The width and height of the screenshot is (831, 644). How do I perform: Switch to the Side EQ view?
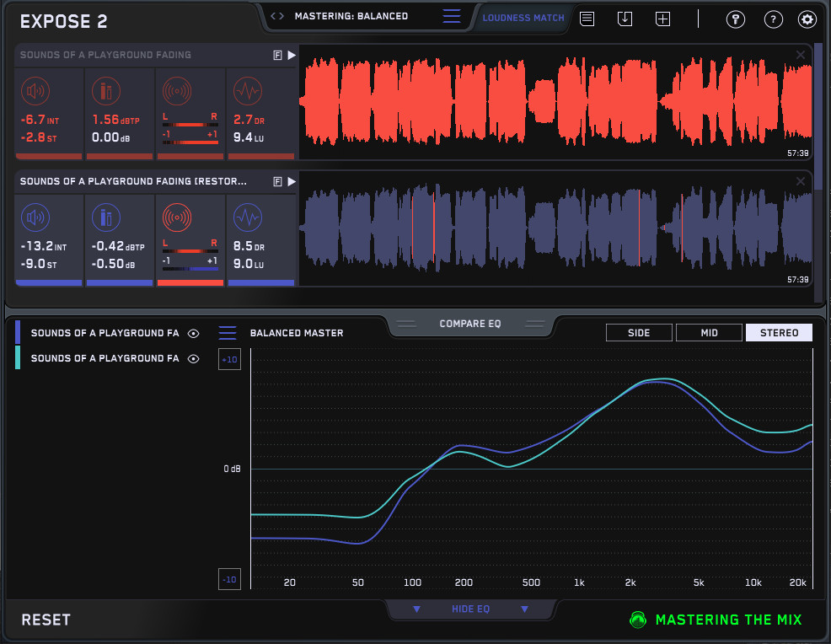[x=639, y=333]
